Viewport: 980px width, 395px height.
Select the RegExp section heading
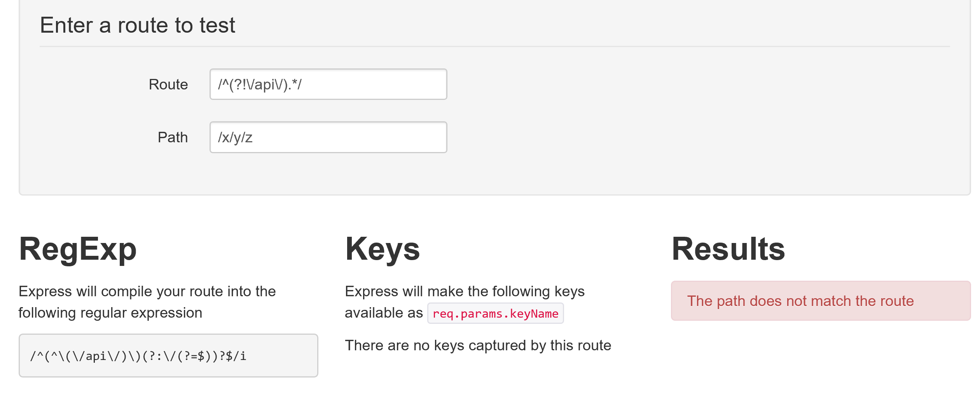[x=78, y=249]
